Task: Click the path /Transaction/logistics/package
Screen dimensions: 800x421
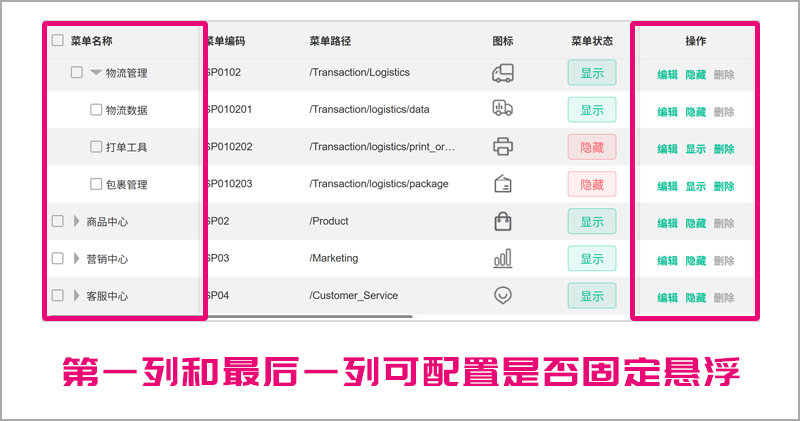Action: coord(379,184)
